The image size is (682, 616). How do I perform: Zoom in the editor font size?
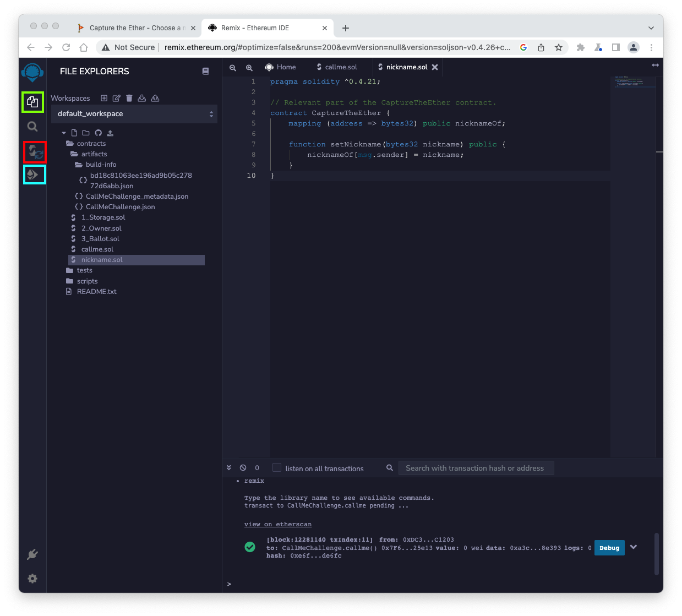[x=249, y=68]
